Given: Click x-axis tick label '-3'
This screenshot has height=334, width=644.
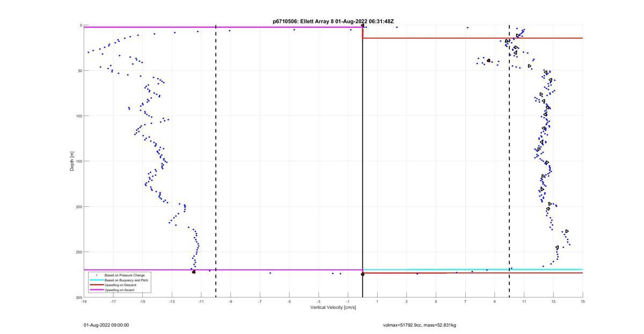Looking at the screenshot, I should click(318, 301).
